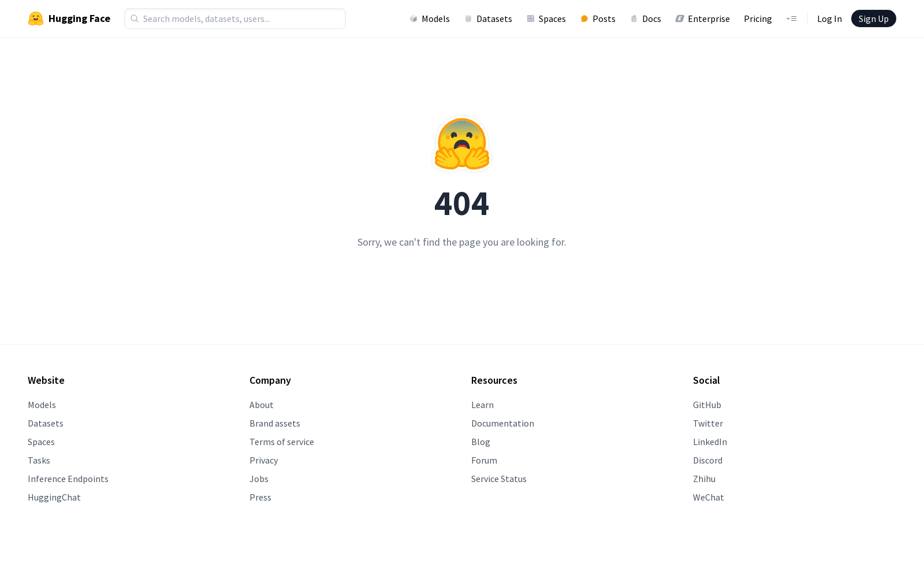Open the GitHub social link
The width and height of the screenshot is (924, 578).
pyautogui.click(x=707, y=405)
